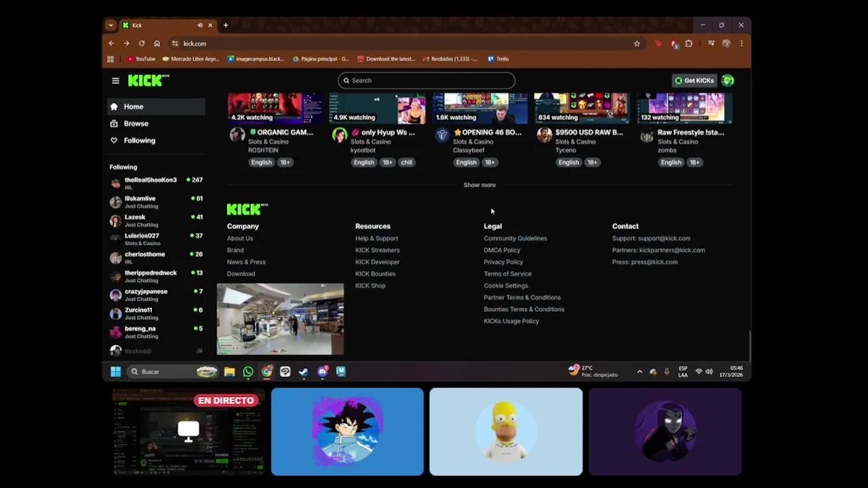
Task: Open Luisrios027 followed channel
Action: 156,239
